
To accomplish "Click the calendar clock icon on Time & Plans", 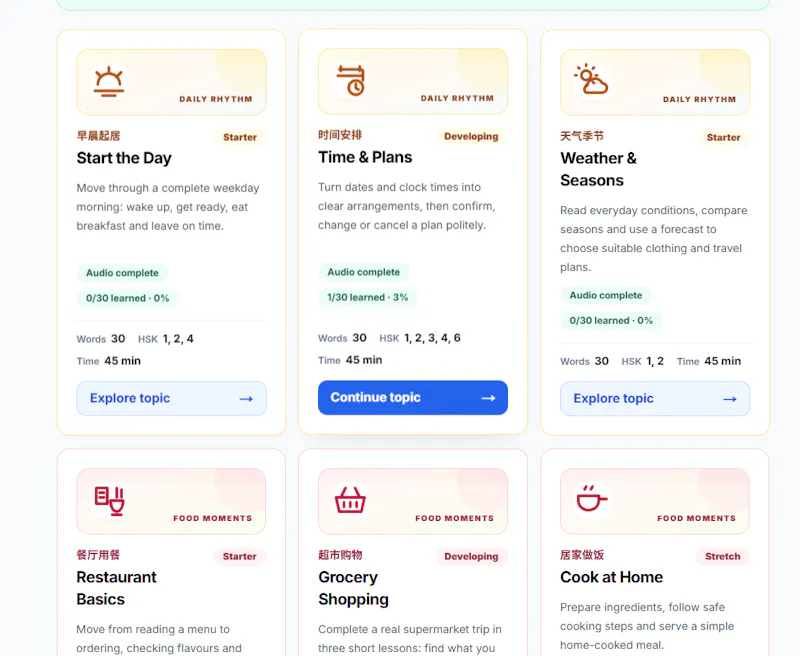I will [x=351, y=81].
